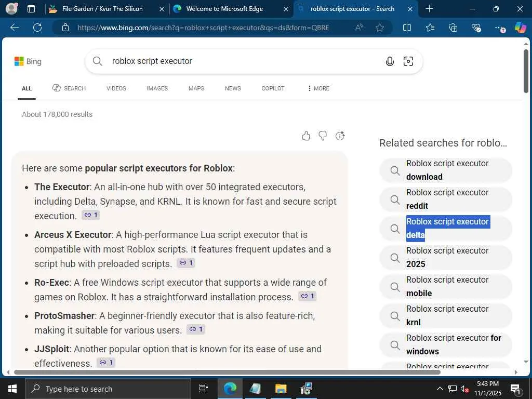Search Roblox script executor reddit
Image resolution: width=532 pixels, height=399 pixels.
coord(445,199)
